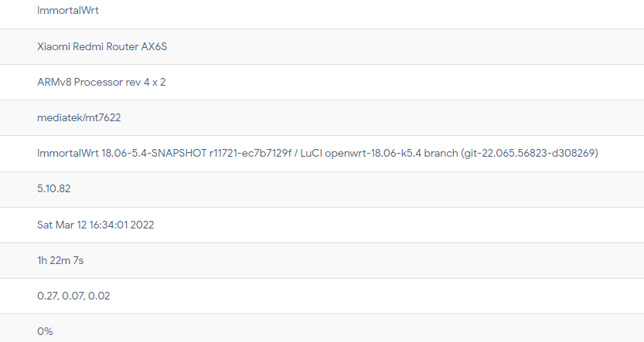Select the r11721-ec7b7129f revision string
The height and width of the screenshot is (342, 644).
[250, 153]
